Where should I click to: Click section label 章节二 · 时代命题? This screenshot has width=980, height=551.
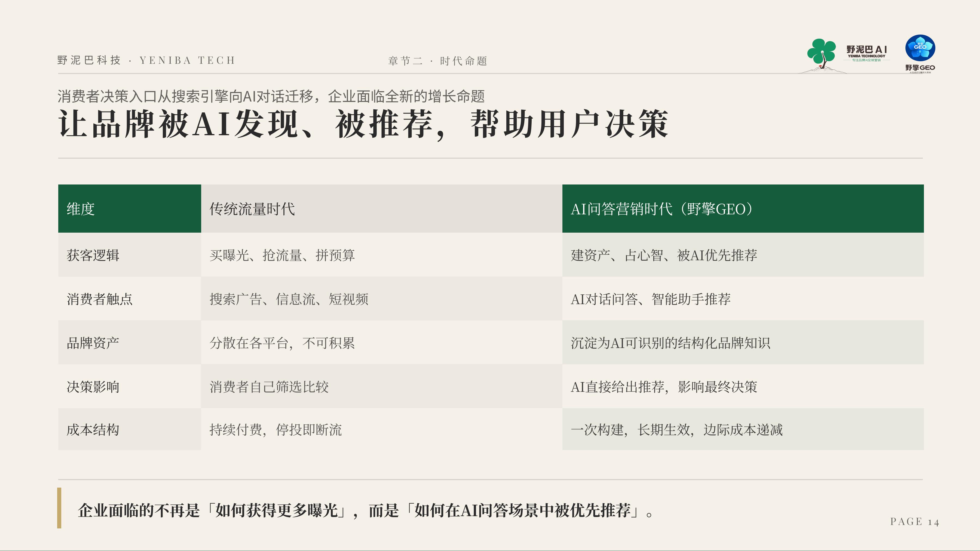[437, 61]
